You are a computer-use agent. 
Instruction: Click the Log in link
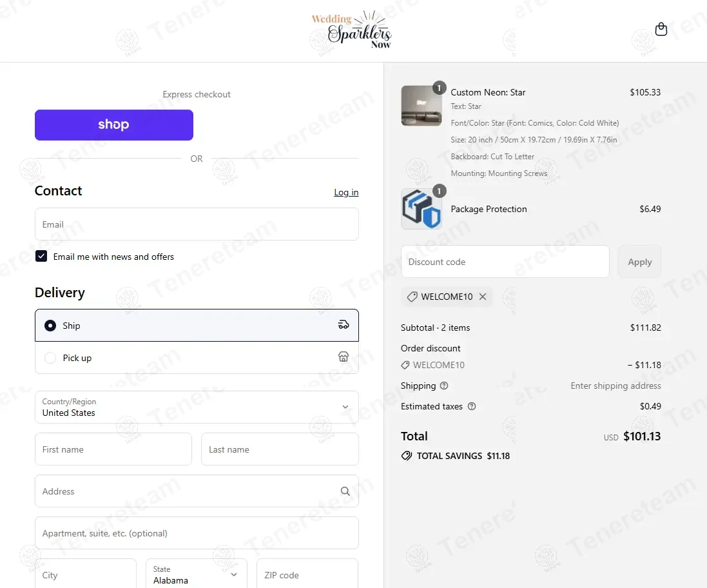point(346,193)
